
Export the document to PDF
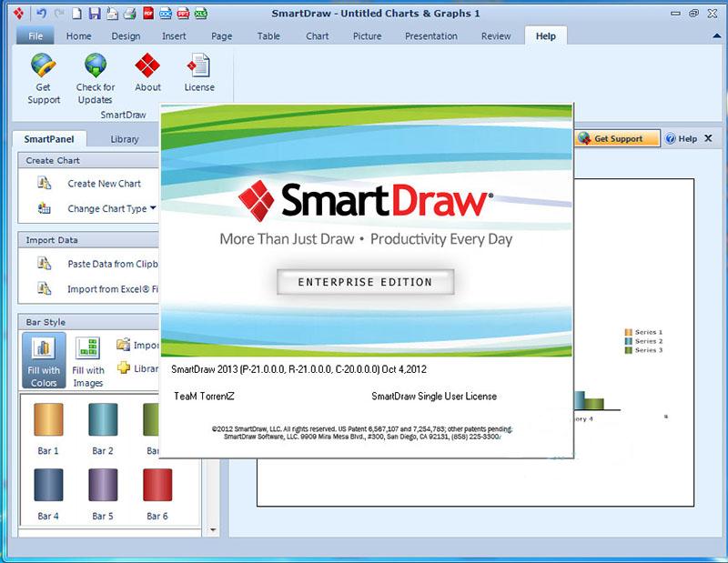[147, 14]
